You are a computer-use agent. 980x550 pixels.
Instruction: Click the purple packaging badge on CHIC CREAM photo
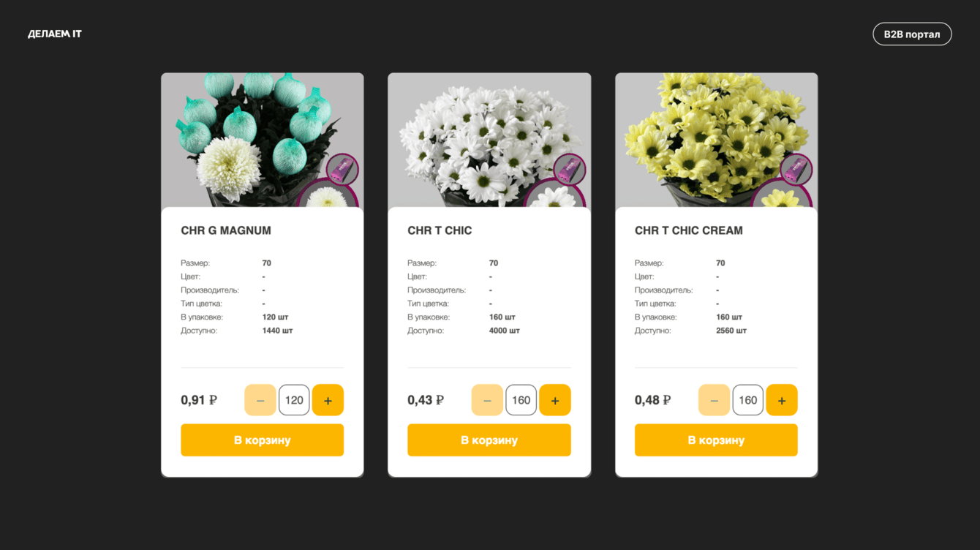click(796, 170)
